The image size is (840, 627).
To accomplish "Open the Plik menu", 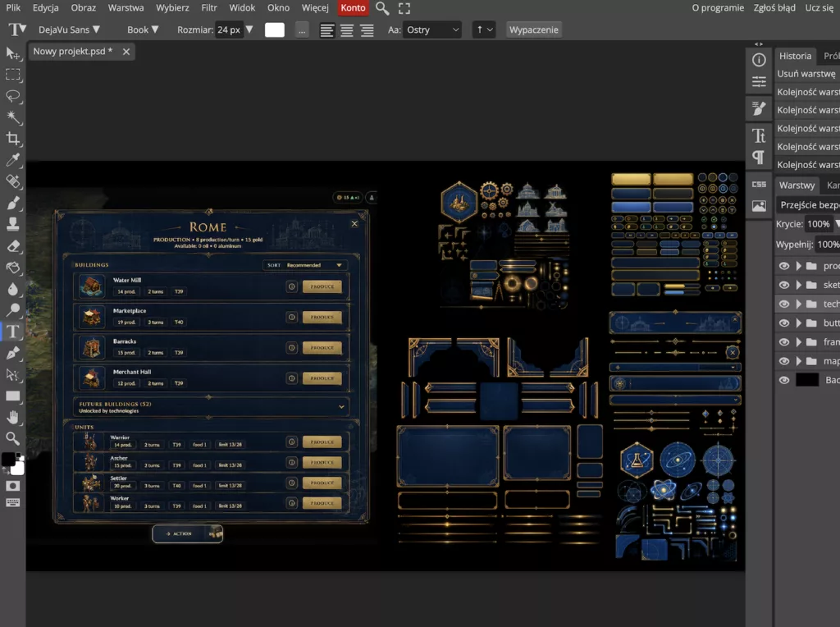I will 13,7.
